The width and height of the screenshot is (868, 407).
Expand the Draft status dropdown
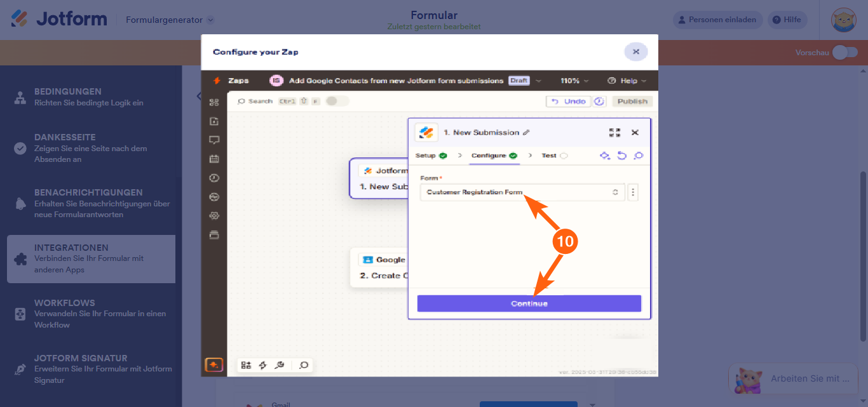tap(538, 81)
